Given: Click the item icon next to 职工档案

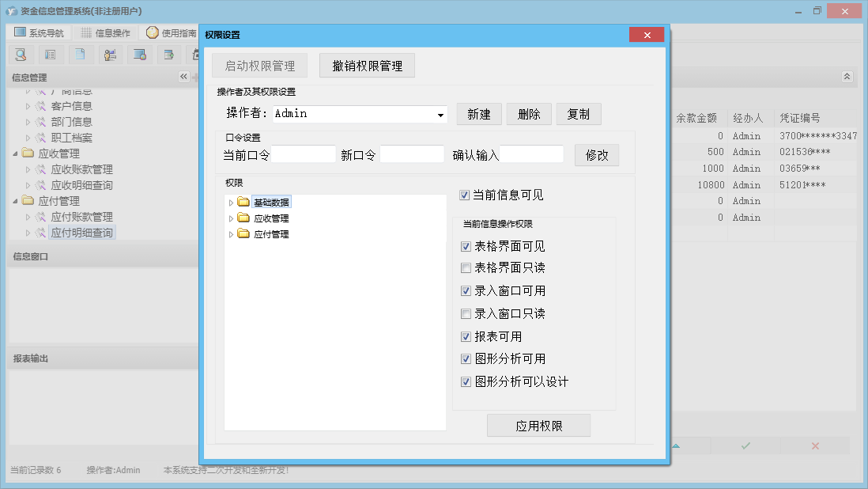Looking at the screenshot, I should 40,138.
